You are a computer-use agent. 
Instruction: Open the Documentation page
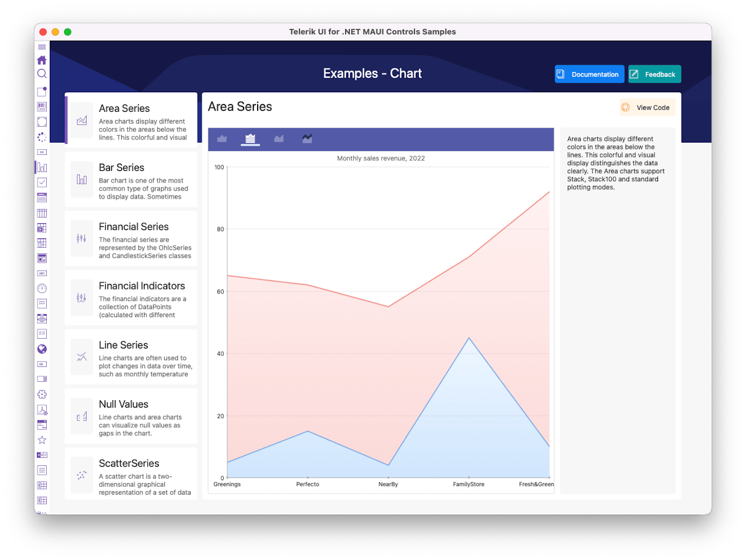tap(589, 74)
